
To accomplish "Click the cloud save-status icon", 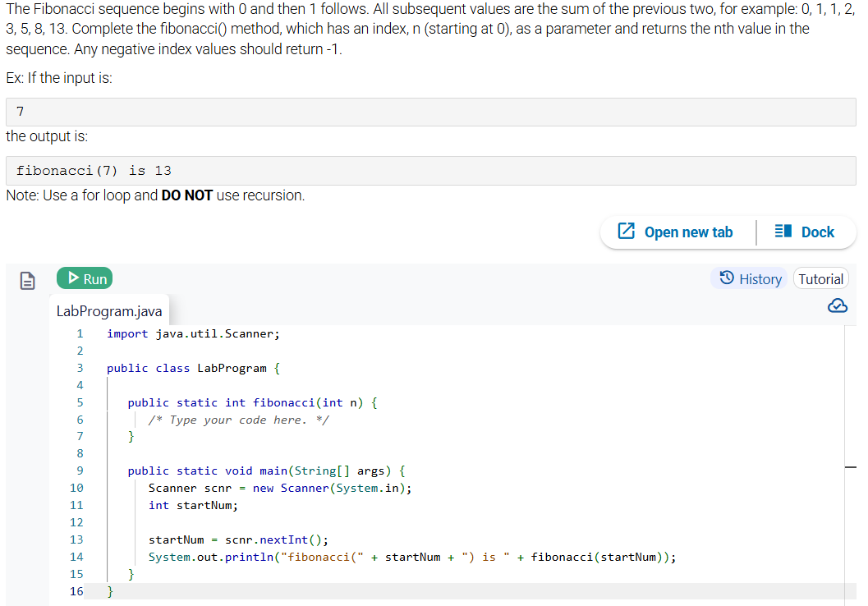I will (837, 305).
